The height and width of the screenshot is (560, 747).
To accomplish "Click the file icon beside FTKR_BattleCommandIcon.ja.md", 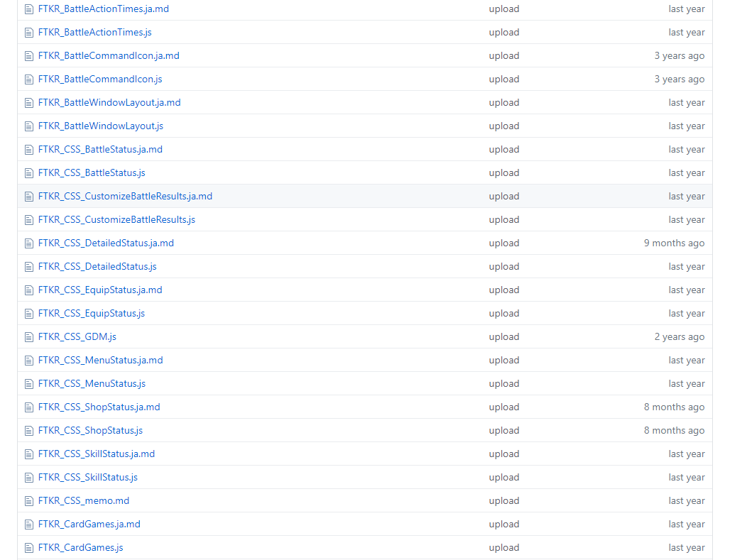I will (29, 55).
